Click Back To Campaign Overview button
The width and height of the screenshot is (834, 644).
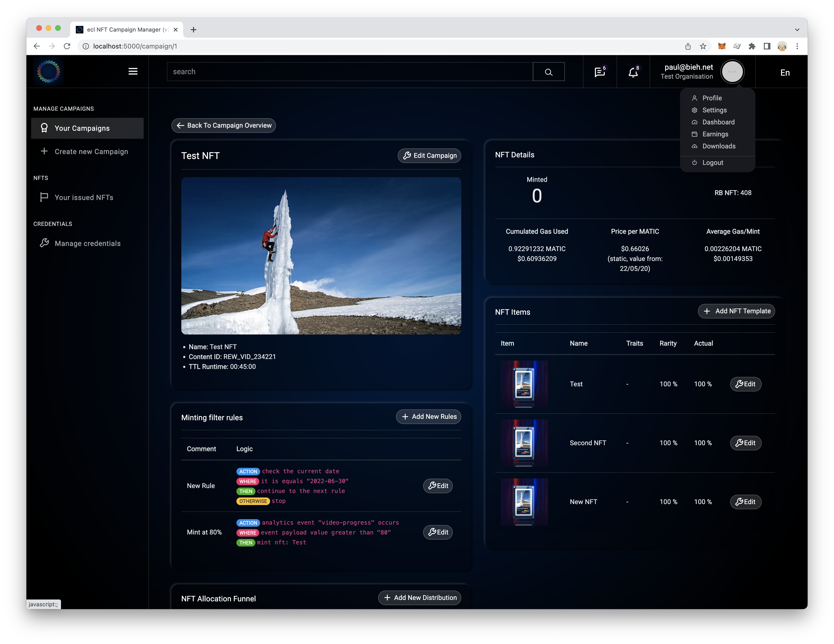tap(224, 126)
